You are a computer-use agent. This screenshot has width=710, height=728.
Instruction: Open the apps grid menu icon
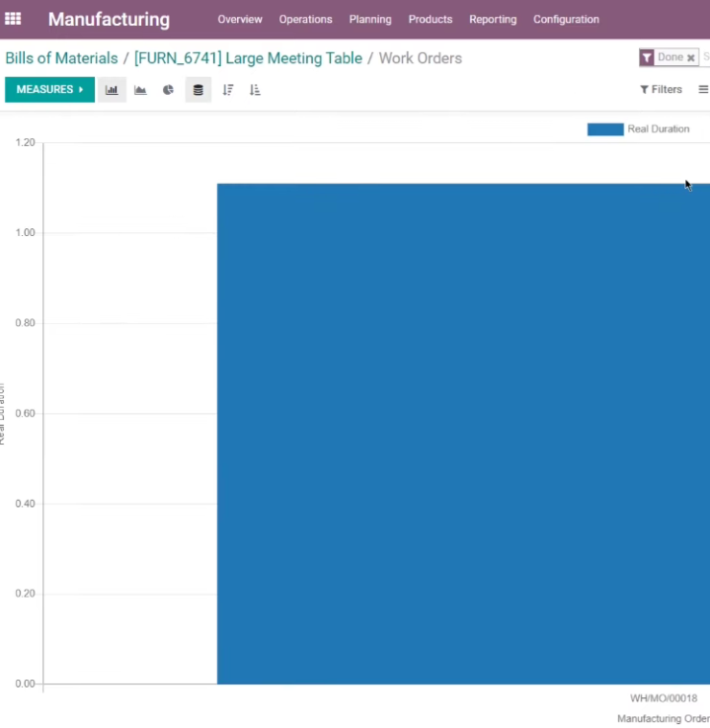click(13, 19)
